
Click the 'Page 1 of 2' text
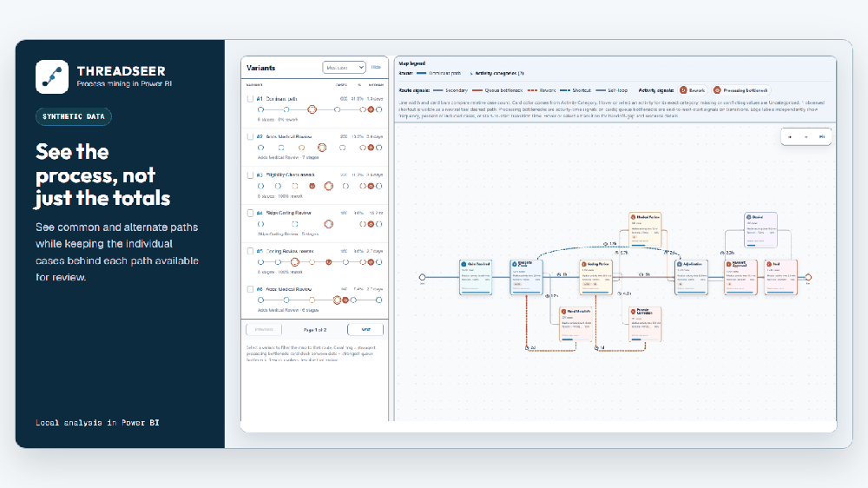click(x=315, y=330)
